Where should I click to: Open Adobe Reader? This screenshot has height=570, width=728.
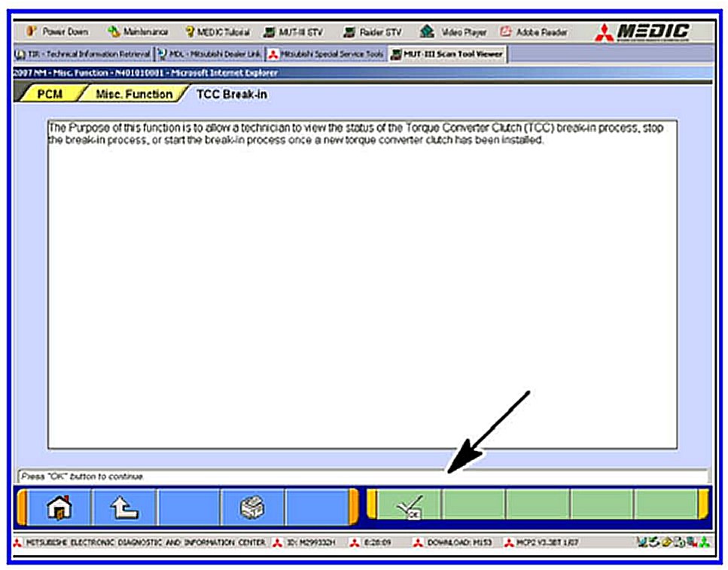click(535, 32)
